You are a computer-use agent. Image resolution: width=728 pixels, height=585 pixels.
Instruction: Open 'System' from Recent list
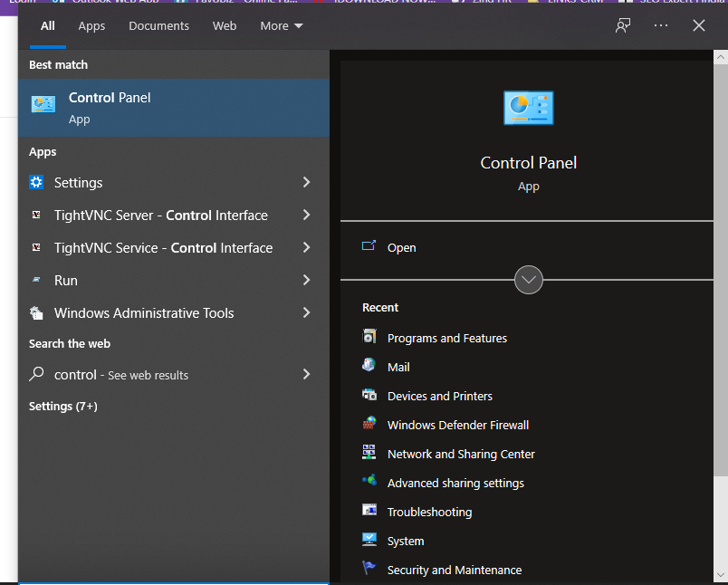pos(406,541)
